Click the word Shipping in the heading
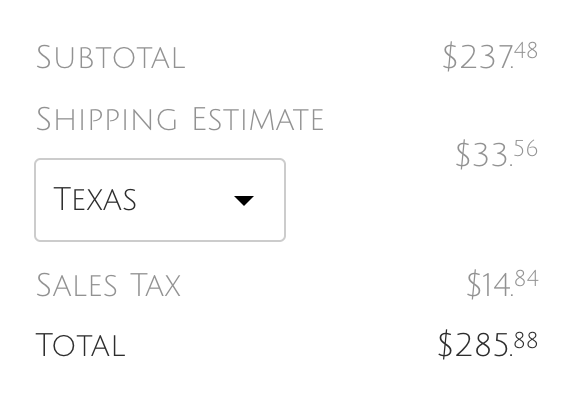The height and width of the screenshot is (398, 582). click(107, 119)
